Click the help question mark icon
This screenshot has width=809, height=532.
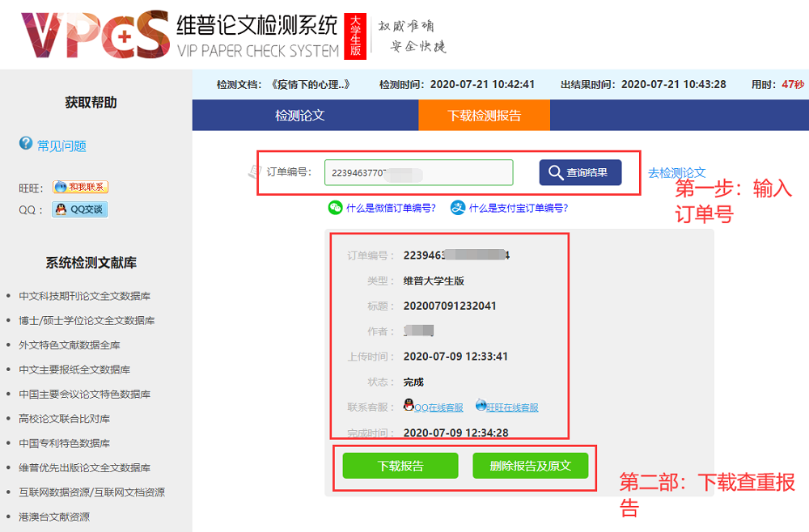coord(26,143)
